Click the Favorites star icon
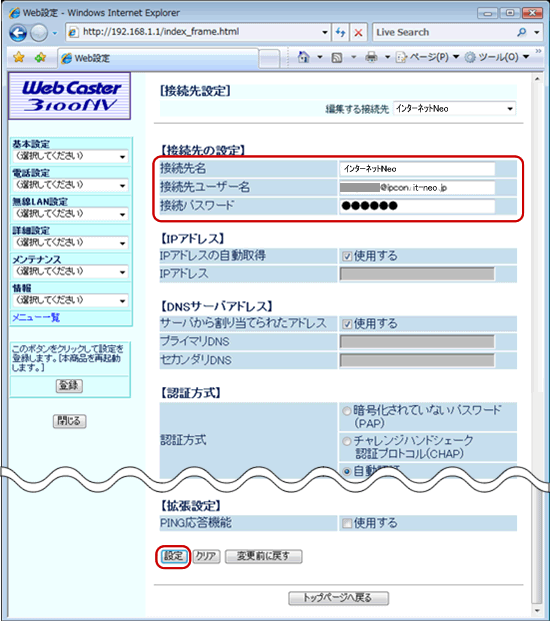This screenshot has width=550, height=621. pos(19,58)
